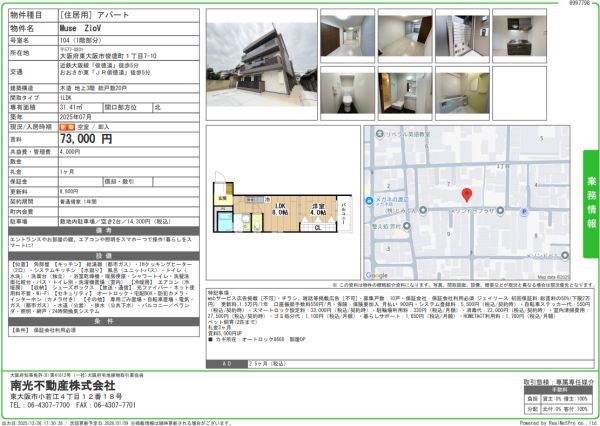Click the 備考 section header
This screenshot has width=600, height=426.
(x=104, y=231)
